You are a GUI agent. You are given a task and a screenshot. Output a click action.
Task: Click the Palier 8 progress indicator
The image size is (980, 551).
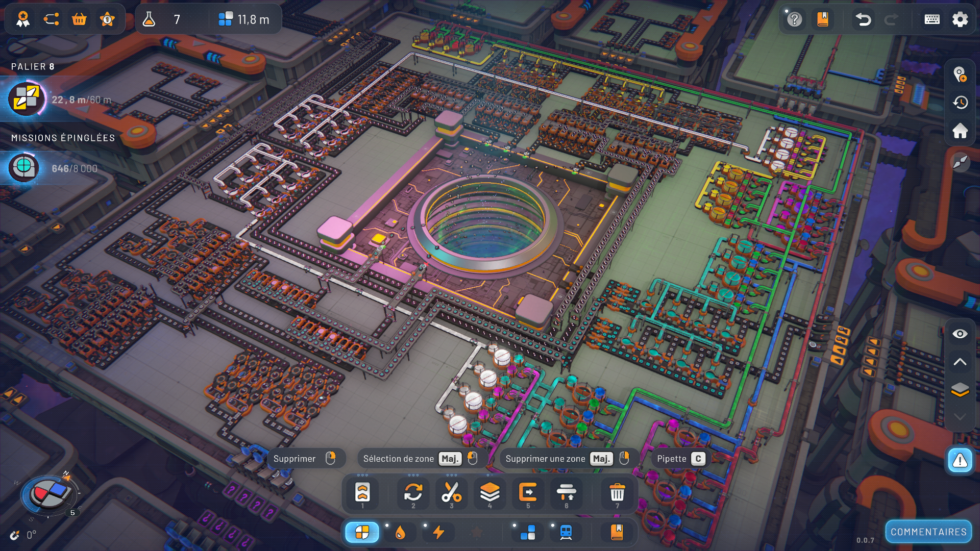click(27, 99)
